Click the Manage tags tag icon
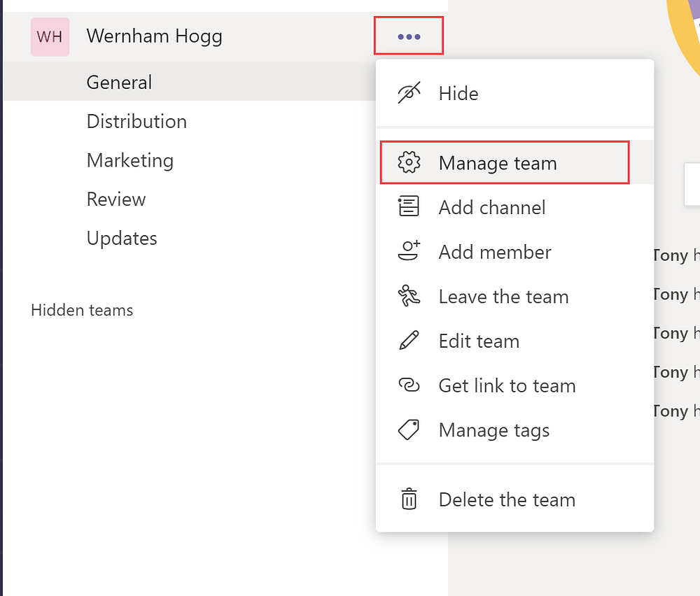Viewport: 700px width, 596px height. (409, 430)
